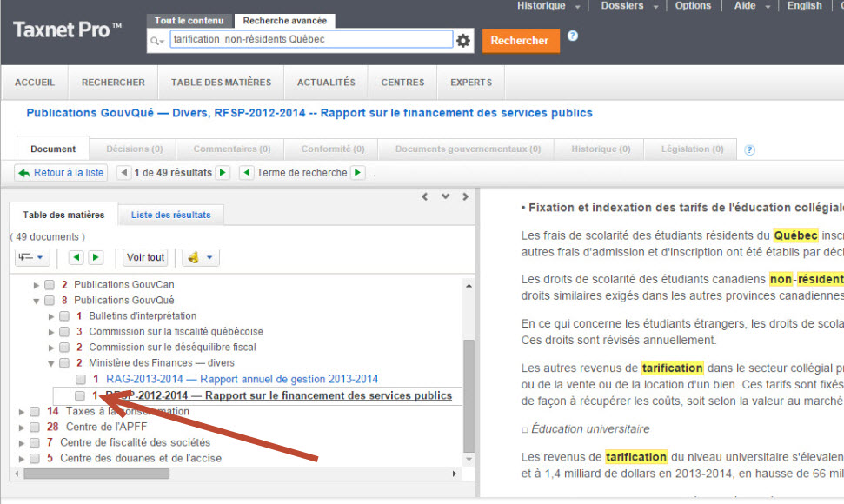Check the RAG-2013-2014 document checkbox
Image resolution: width=844 pixels, height=504 pixels.
[x=80, y=379]
